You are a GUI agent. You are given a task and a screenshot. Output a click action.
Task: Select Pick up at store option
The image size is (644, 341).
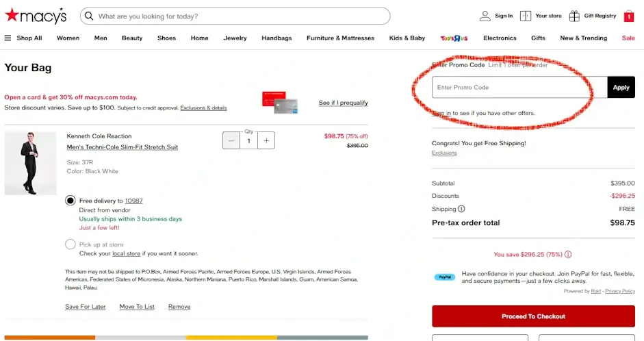coord(70,244)
